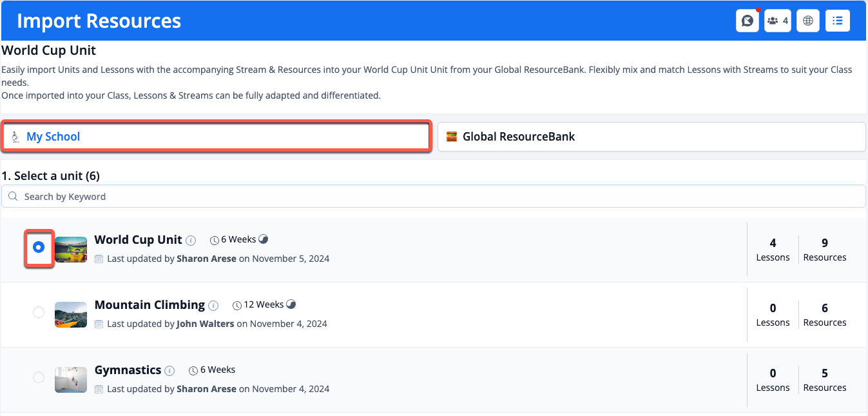
Task: Select the Mountain Climbing radio button
Action: click(39, 312)
